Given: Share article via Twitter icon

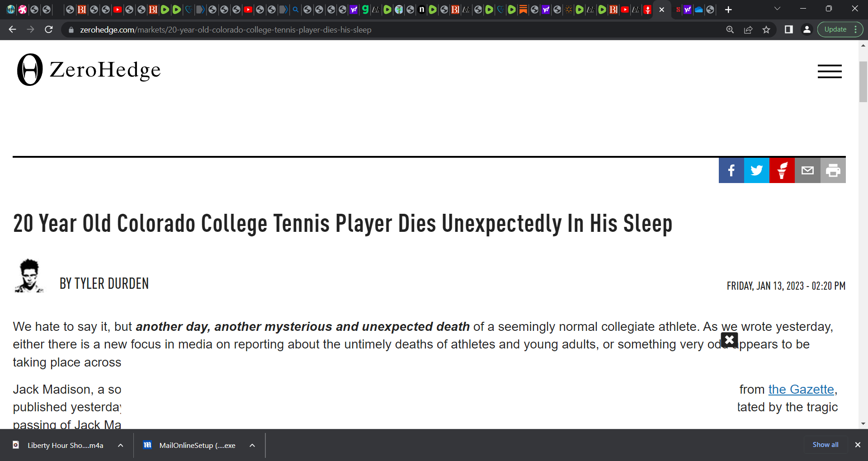Looking at the screenshot, I should (756, 170).
